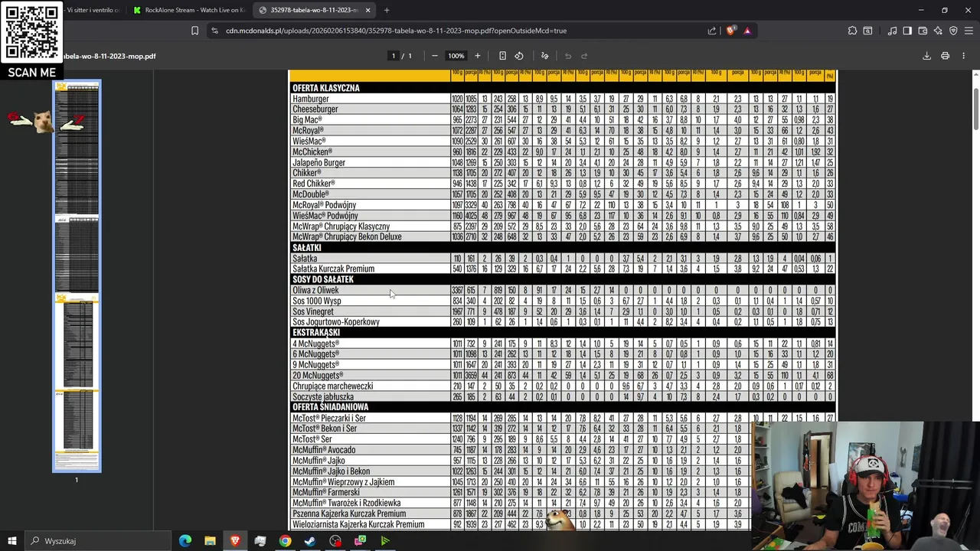Click 'Cheeseburger' row label
Image resolution: width=980 pixels, height=551 pixels.
tap(315, 109)
